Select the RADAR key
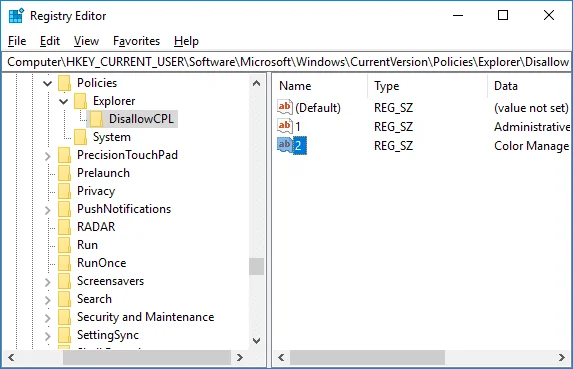Screen dimensions: 573x369 [96, 227]
